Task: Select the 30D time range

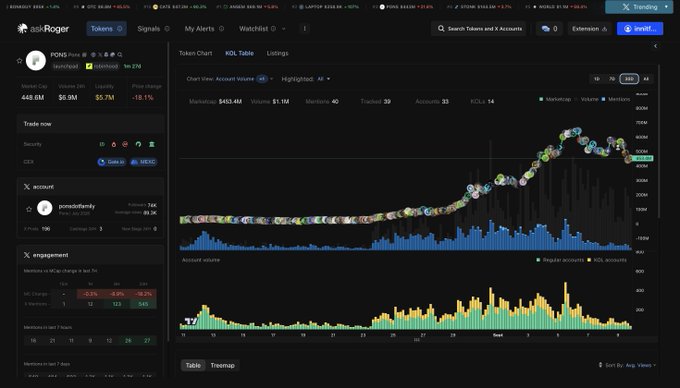Action: [x=629, y=79]
